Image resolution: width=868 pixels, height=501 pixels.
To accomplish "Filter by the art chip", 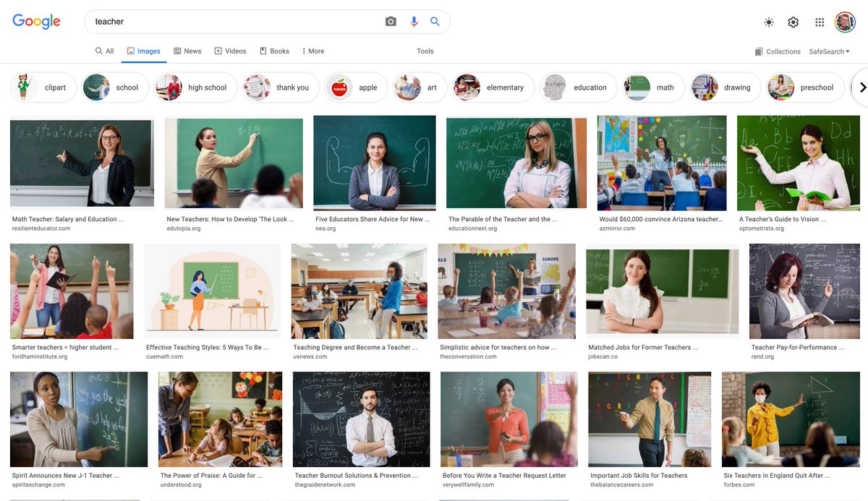I will [420, 87].
